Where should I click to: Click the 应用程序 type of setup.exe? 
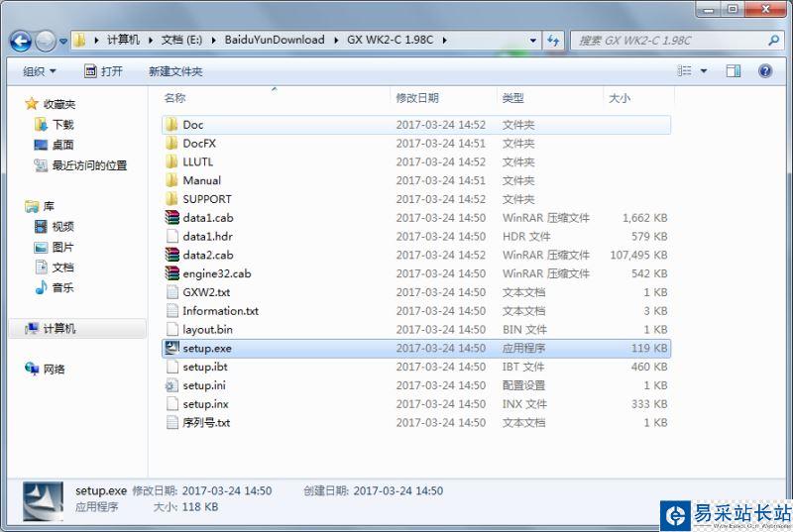click(x=523, y=348)
